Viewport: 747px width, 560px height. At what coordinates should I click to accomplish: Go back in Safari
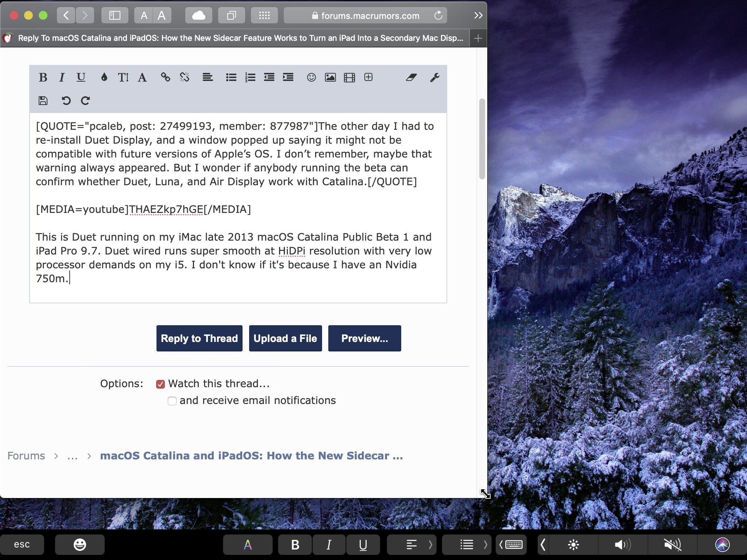66,15
